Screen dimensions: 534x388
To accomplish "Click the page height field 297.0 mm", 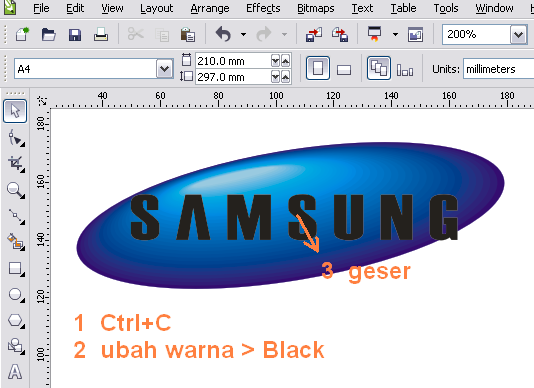I will point(233,77).
